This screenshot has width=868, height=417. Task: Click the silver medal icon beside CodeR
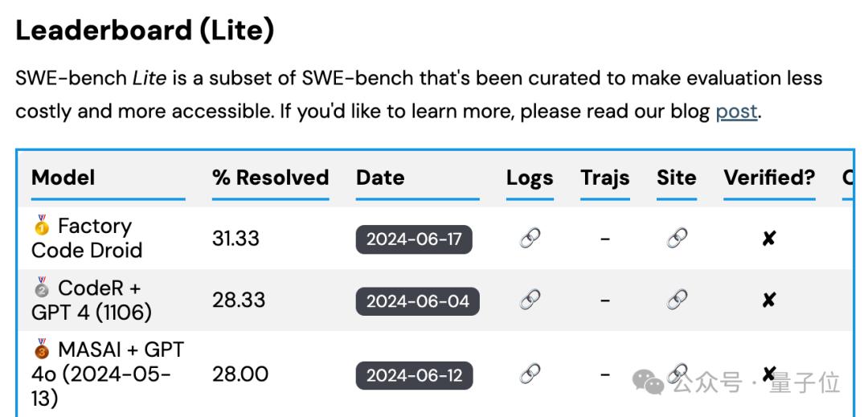point(42,287)
